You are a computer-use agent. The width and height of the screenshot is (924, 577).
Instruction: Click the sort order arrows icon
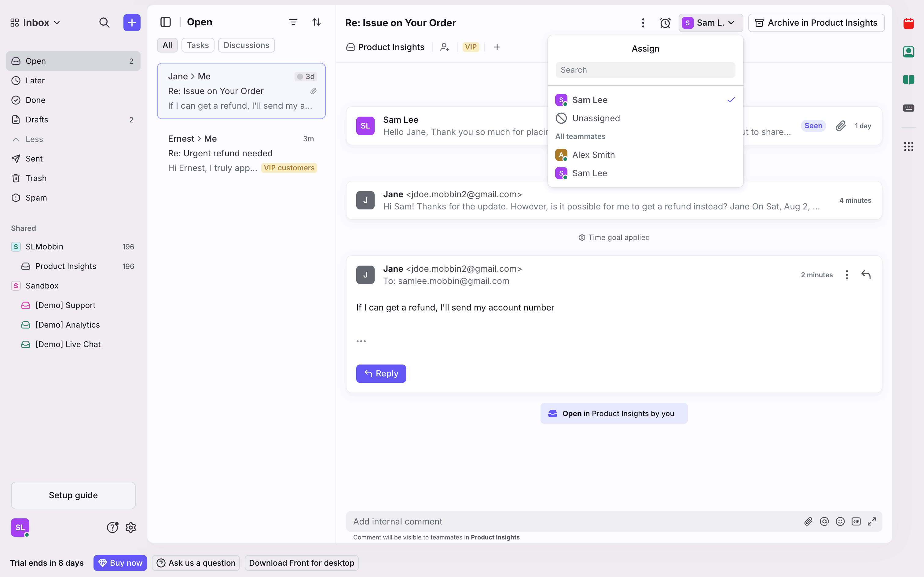(x=317, y=22)
